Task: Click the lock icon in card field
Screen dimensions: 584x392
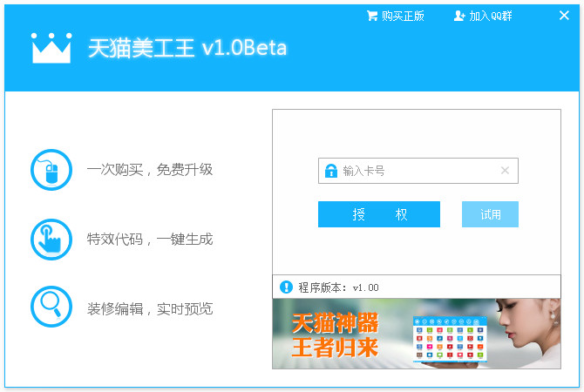Action: click(x=331, y=171)
